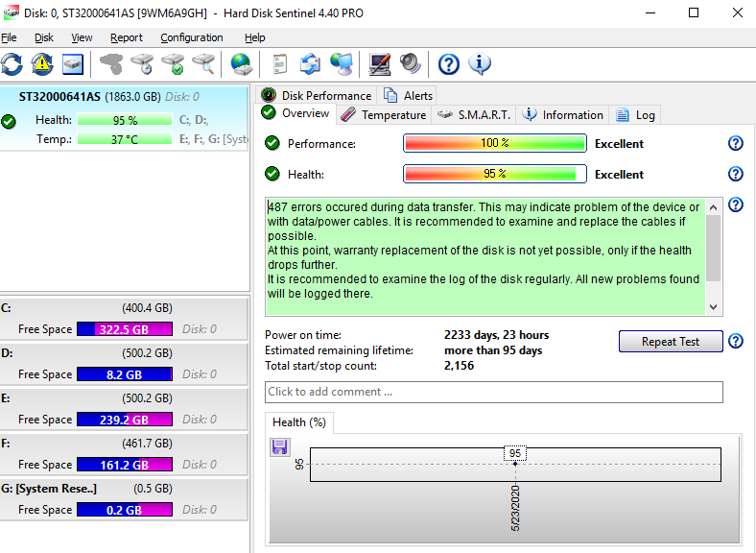Open the Disk menu

(x=44, y=37)
